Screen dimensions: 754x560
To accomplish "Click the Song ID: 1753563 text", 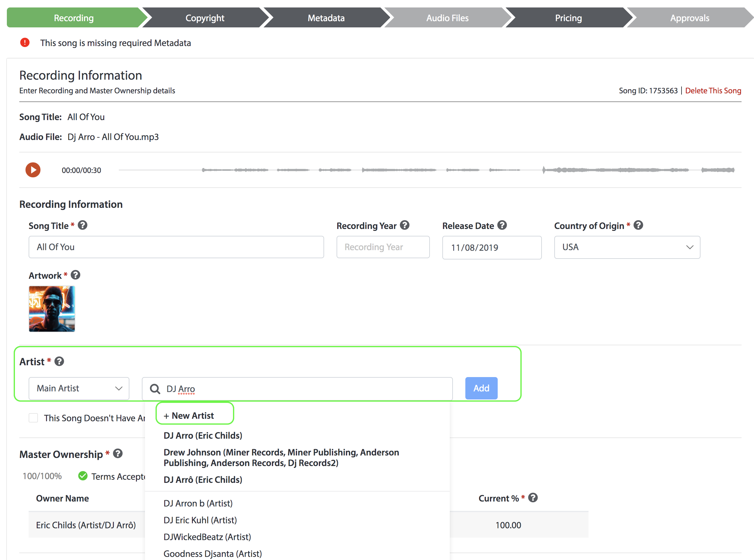I will 648,91.
